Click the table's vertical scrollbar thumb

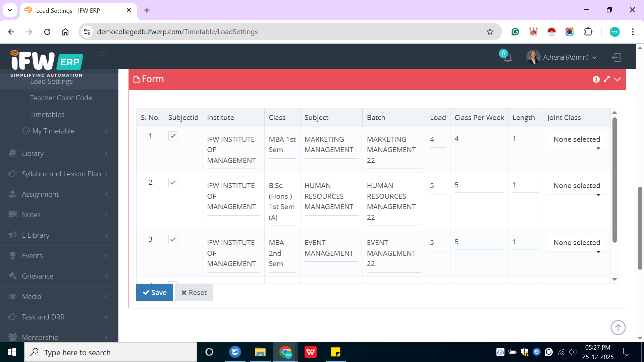[x=614, y=179]
